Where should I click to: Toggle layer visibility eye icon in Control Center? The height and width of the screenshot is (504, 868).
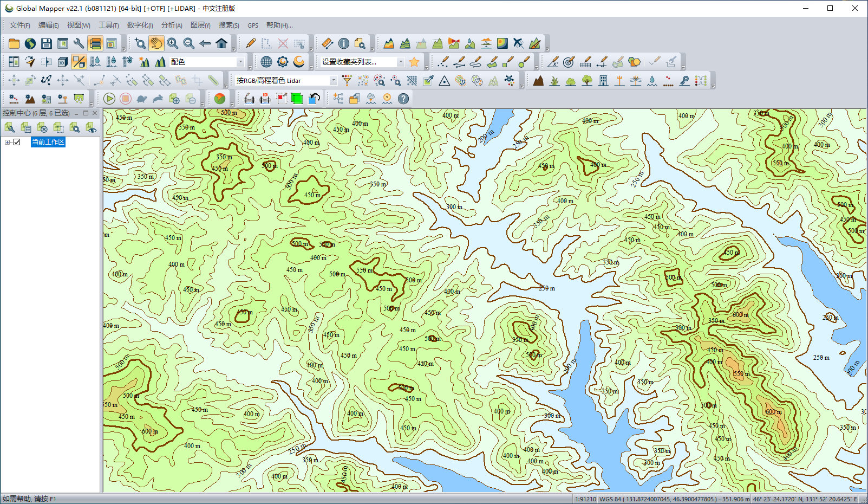[x=91, y=128]
